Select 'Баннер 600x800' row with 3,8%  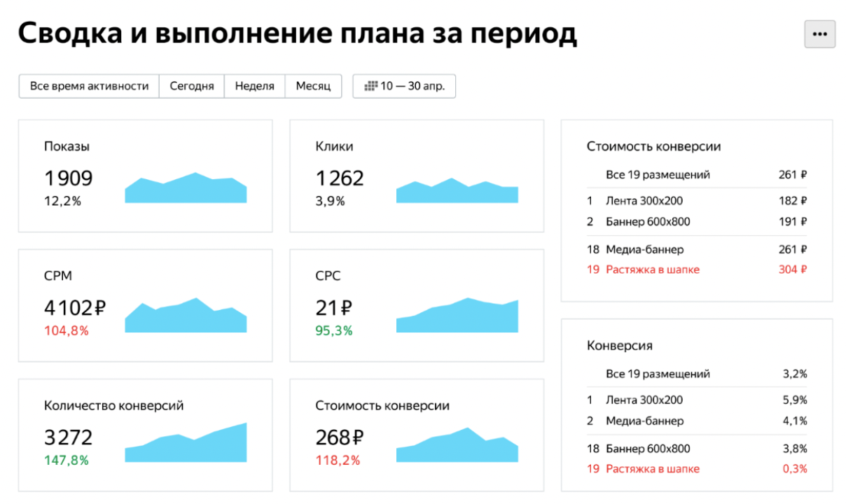click(697, 449)
